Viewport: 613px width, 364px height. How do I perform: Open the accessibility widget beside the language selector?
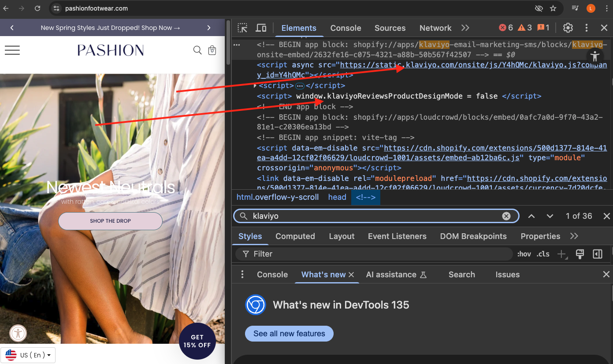pyautogui.click(x=18, y=333)
